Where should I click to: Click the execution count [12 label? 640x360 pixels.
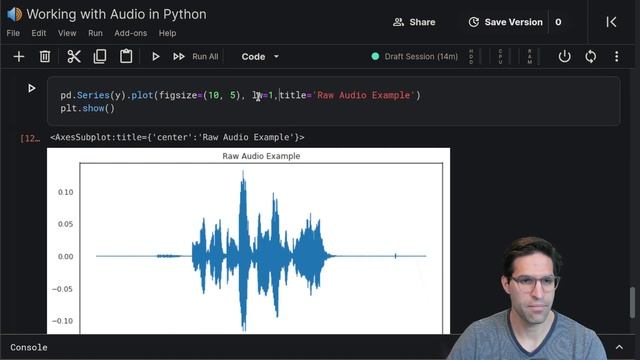click(x=30, y=138)
